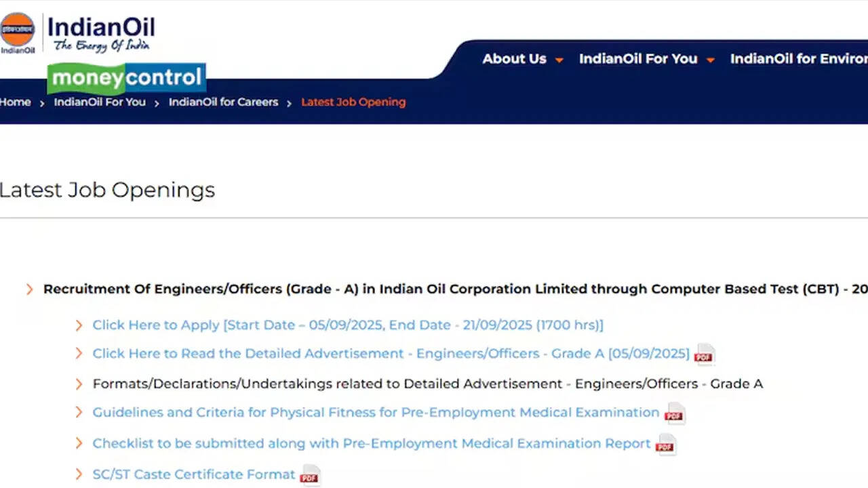This screenshot has width=868, height=488.
Task: Click the orange chevron before Recruitment heading
Action: pyautogui.click(x=29, y=289)
